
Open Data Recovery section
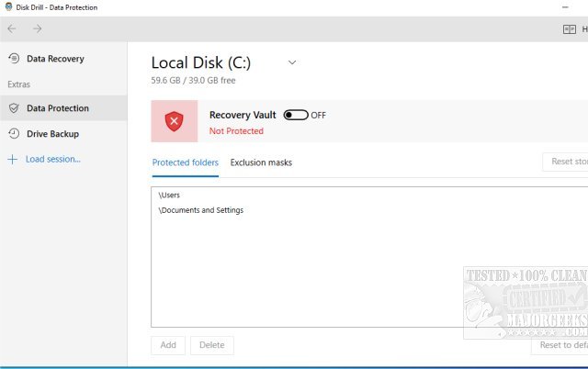click(x=55, y=59)
